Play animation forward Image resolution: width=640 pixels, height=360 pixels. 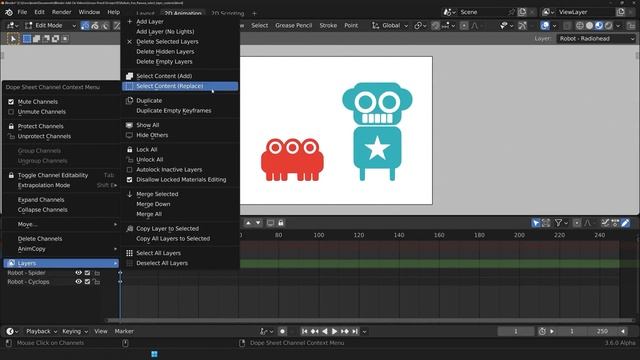pos(334,331)
